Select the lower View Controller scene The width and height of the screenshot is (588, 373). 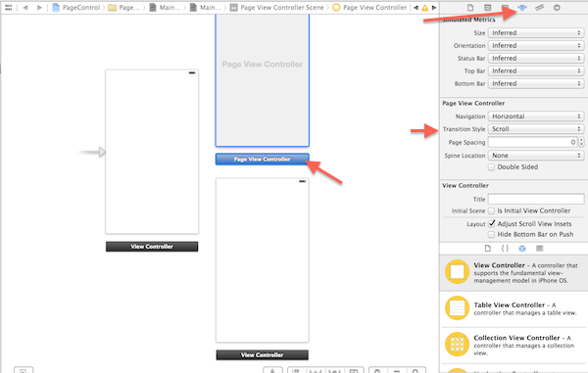(262, 260)
